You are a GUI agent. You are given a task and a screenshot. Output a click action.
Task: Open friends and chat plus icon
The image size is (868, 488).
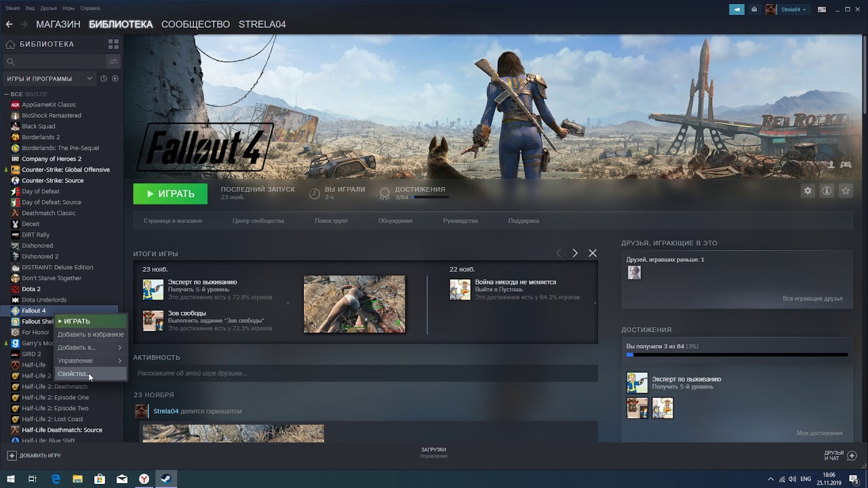(852, 455)
